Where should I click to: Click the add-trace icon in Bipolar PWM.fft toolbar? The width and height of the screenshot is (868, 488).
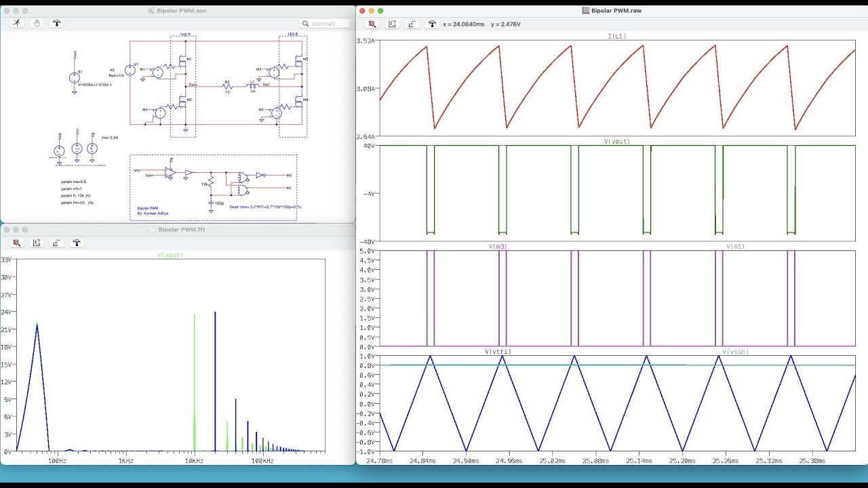click(56, 243)
